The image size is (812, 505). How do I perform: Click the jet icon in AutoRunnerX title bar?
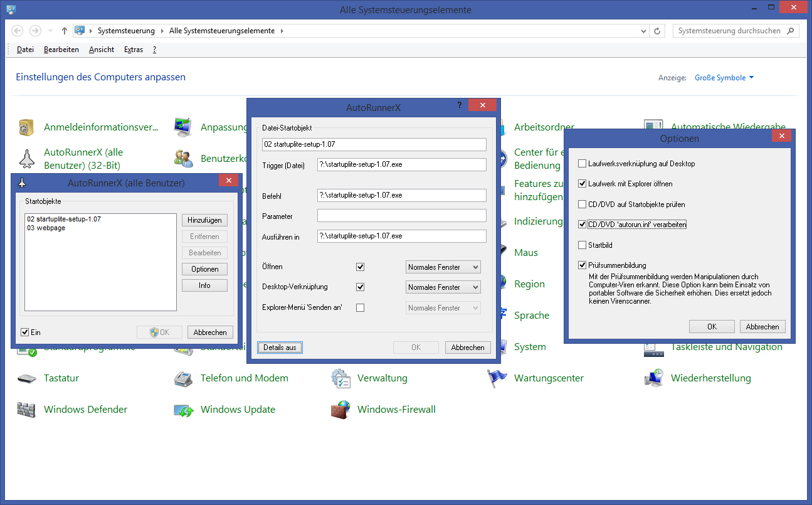click(x=23, y=183)
